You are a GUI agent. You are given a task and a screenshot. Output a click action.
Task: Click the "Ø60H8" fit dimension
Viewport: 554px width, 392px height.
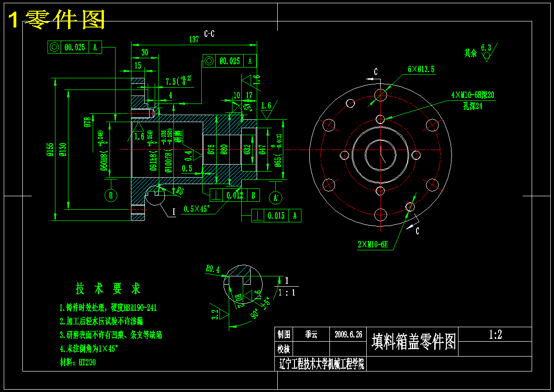103,151
